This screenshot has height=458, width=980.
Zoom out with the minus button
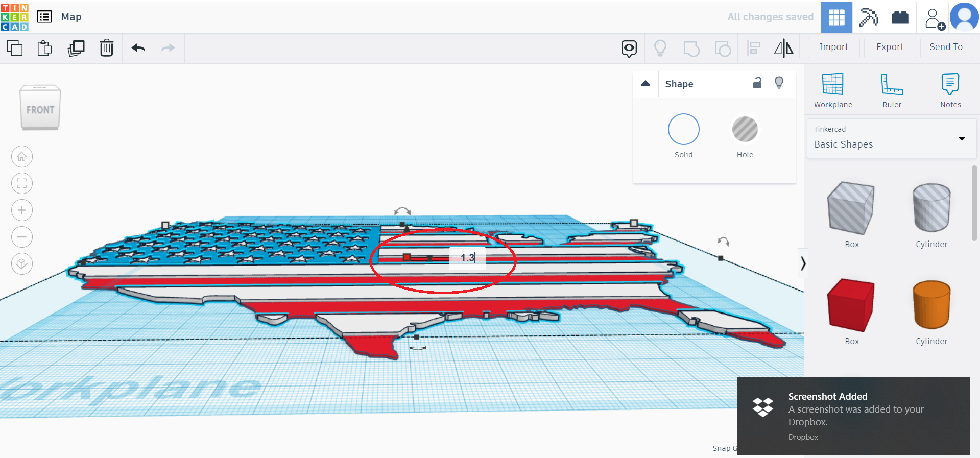point(22,237)
